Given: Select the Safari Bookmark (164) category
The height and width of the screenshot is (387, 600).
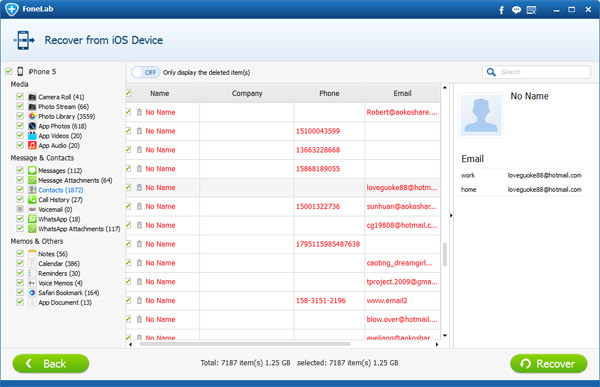Looking at the screenshot, I should (68, 293).
